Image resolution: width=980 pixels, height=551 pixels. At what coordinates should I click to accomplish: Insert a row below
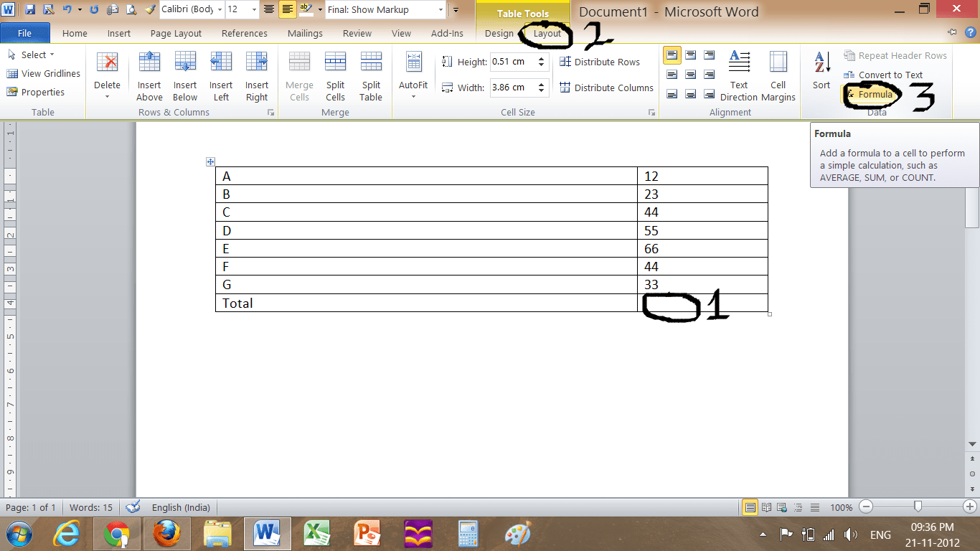click(185, 77)
